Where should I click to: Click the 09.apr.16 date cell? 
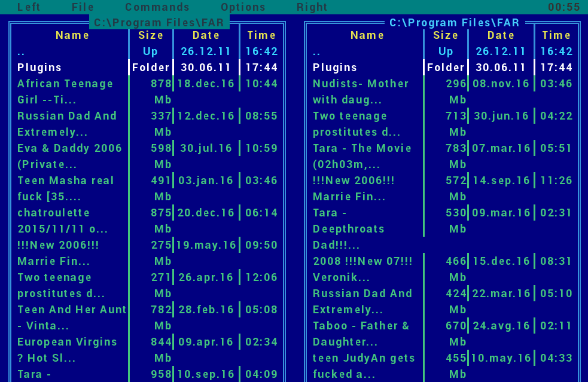pos(206,341)
